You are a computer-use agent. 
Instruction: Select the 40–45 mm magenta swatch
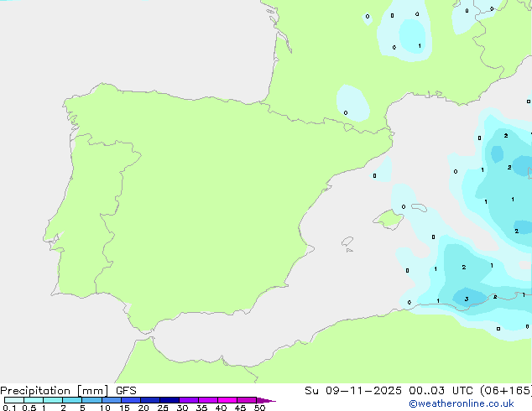click(x=227, y=400)
